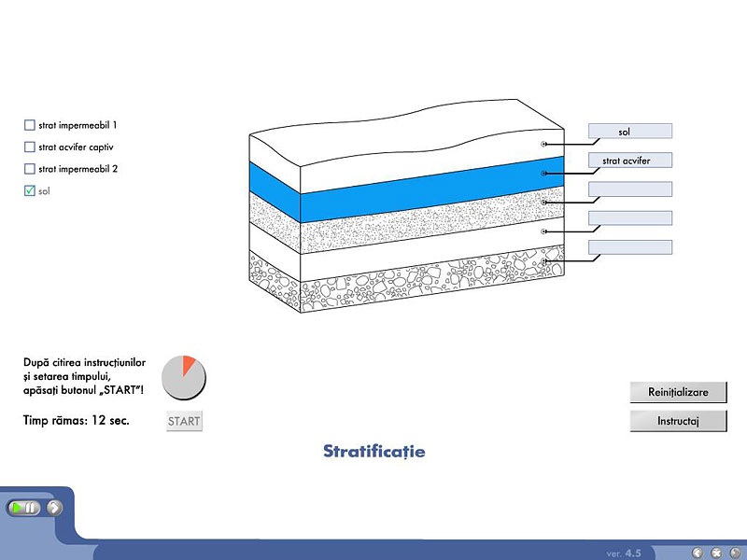Screen dimensions: 747x560
Task: Click the marker dot on blue aquifer layer
Action: (x=544, y=173)
